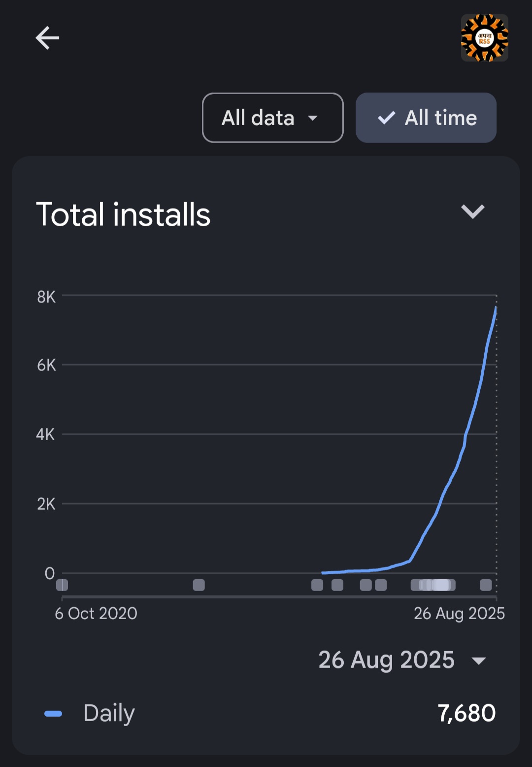Click the Total installs heading
The height and width of the screenshot is (767, 532).
click(123, 214)
